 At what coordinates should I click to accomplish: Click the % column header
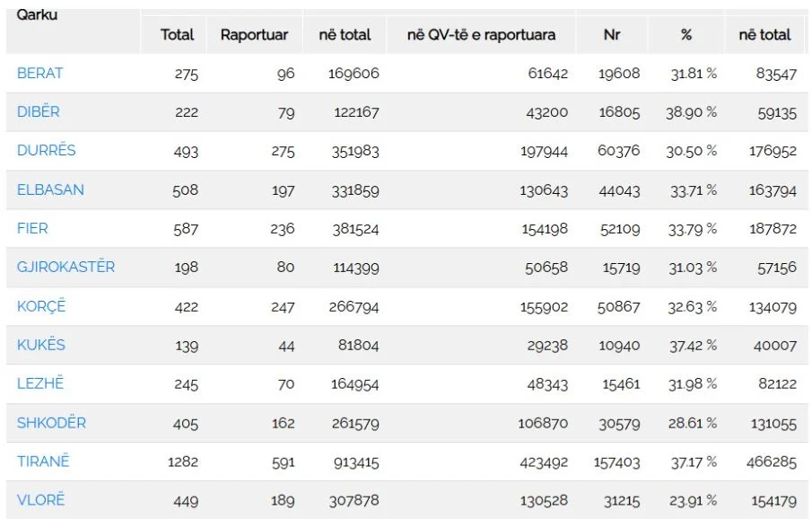point(686,35)
